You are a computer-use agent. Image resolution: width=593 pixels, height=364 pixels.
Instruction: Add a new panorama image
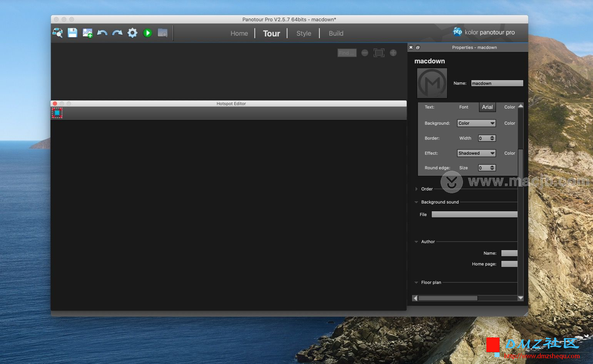click(x=87, y=33)
